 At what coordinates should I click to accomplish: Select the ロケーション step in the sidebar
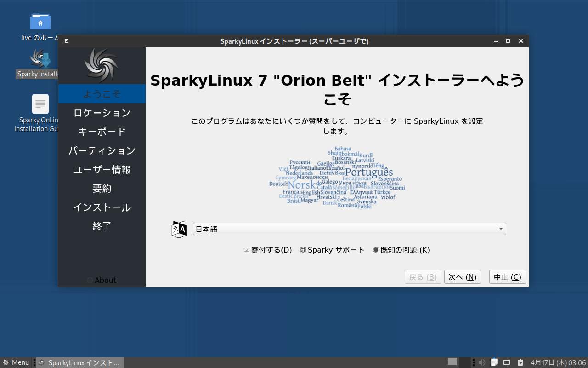point(102,113)
